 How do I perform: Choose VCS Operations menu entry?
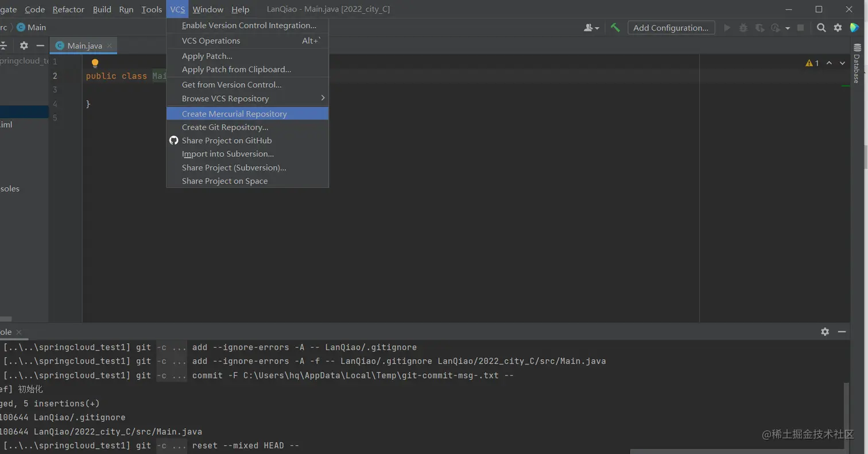pos(247,41)
